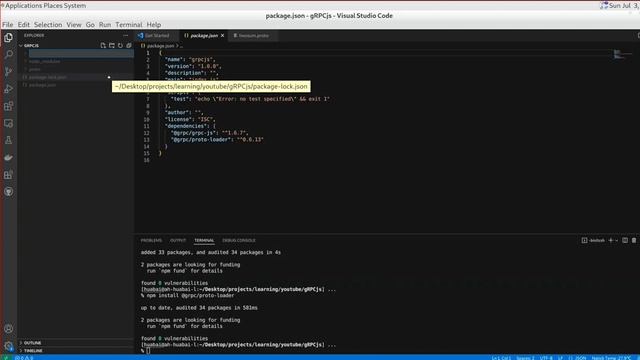The width and height of the screenshot is (640, 360).
Task: Open the Selection menu
Action: [x=48, y=24]
